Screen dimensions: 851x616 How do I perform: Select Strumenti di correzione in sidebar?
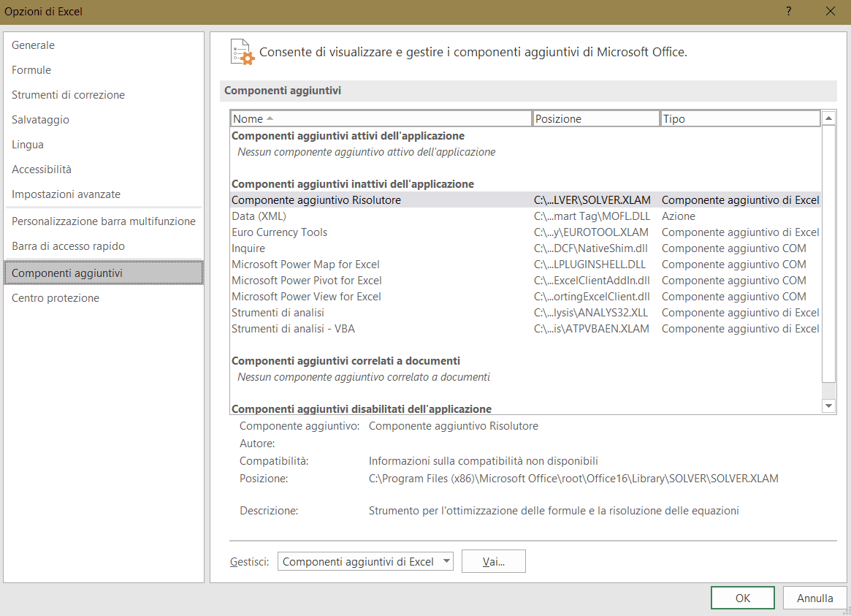point(68,95)
